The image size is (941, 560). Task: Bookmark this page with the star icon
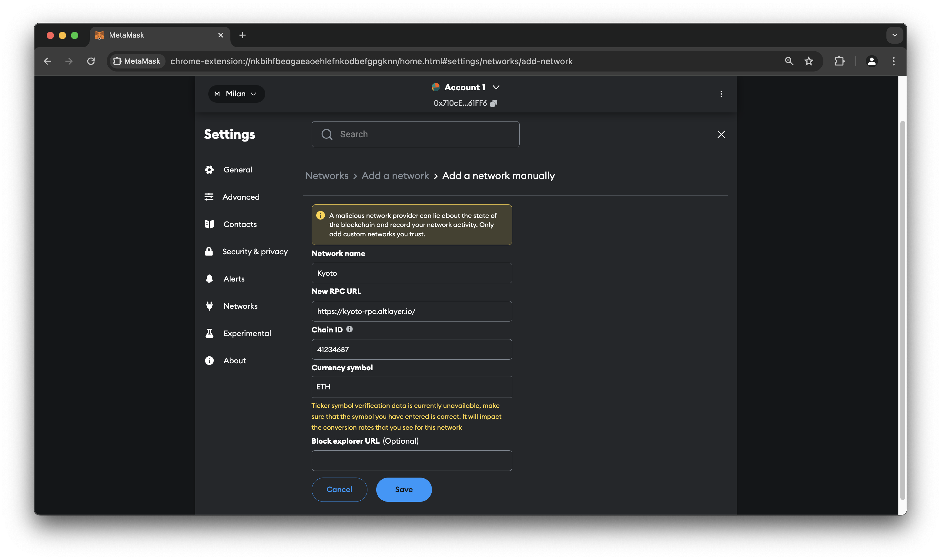[809, 61]
